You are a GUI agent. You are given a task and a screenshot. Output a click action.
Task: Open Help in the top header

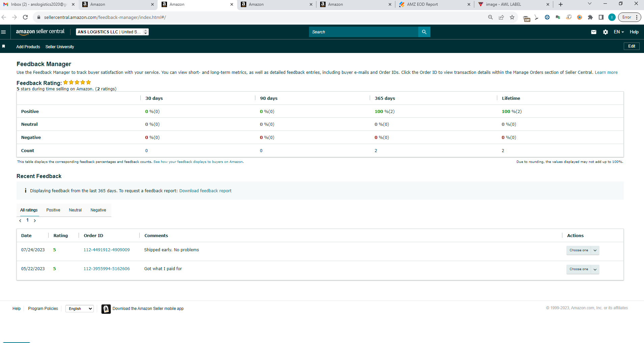(634, 32)
